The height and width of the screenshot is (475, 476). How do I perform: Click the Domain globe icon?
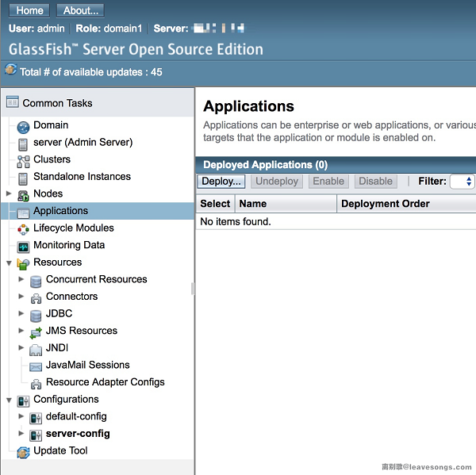tap(23, 126)
